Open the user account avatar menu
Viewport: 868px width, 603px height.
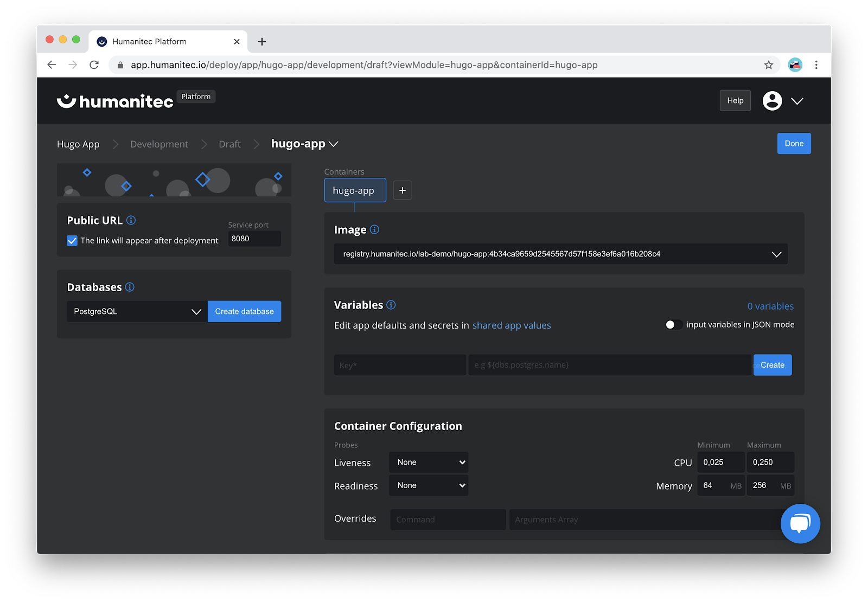click(771, 100)
